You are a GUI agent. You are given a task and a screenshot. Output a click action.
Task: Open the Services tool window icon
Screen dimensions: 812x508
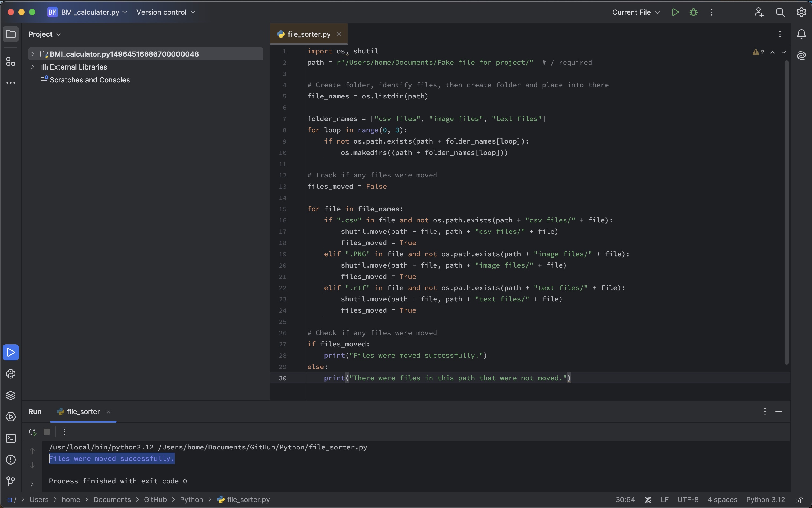11,417
